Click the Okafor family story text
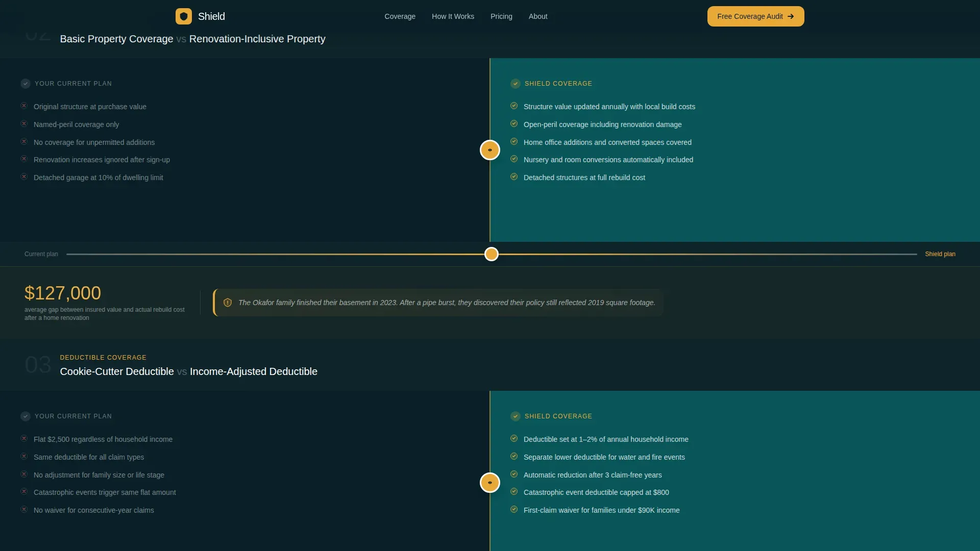 point(447,303)
